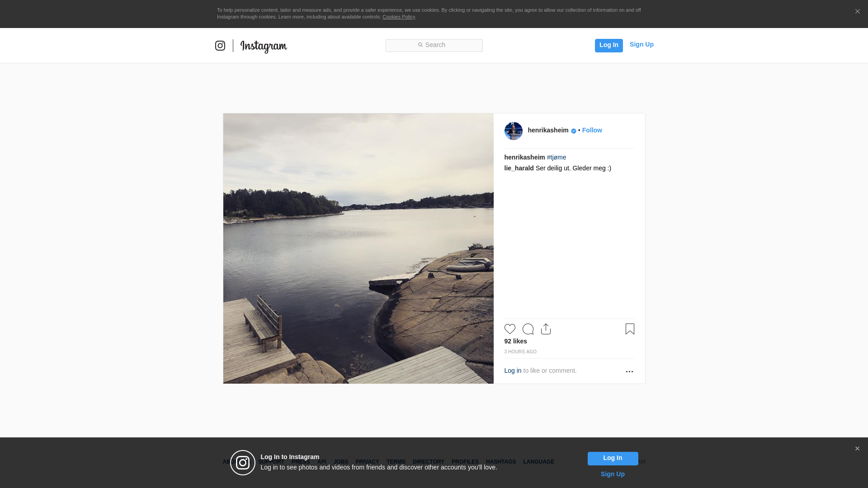Click Log in to like or comment
The image size is (868, 488).
click(513, 371)
